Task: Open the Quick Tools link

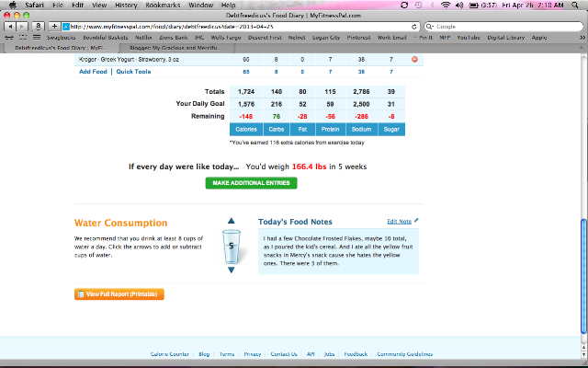Action: tap(133, 72)
